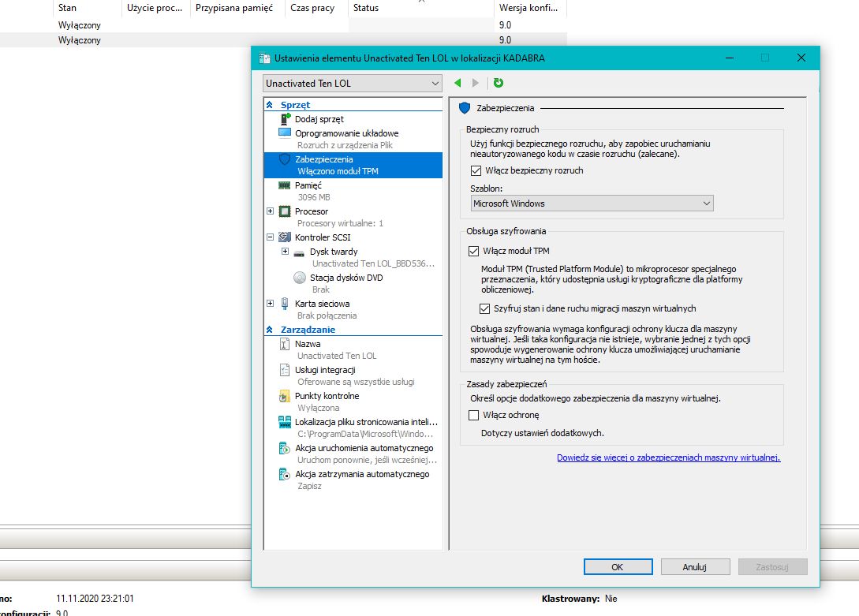Toggle Włącz moduł TPM checkbox
The image size is (859, 616).
click(x=473, y=251)
